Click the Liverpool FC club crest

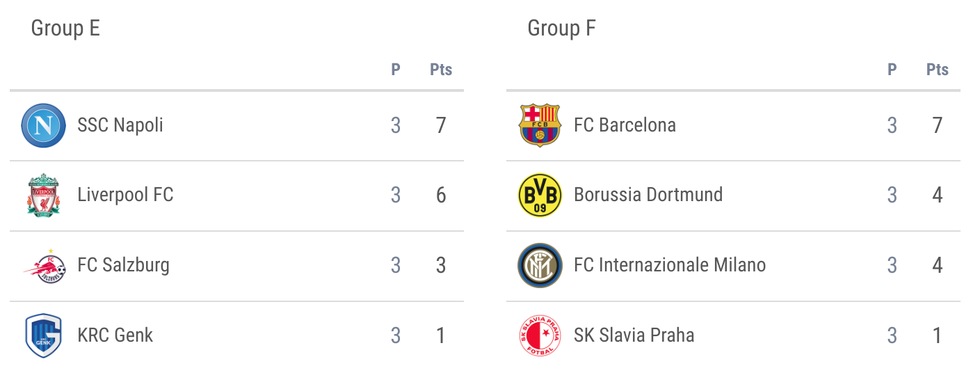tap(43, 196)
